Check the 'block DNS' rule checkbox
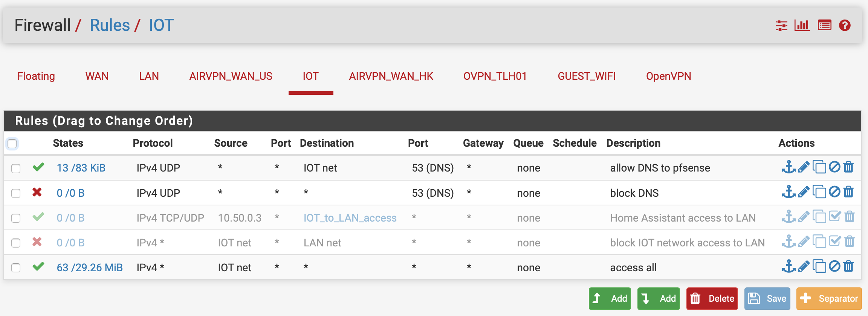Screen dimensions: 868x316 click(16, 193)
